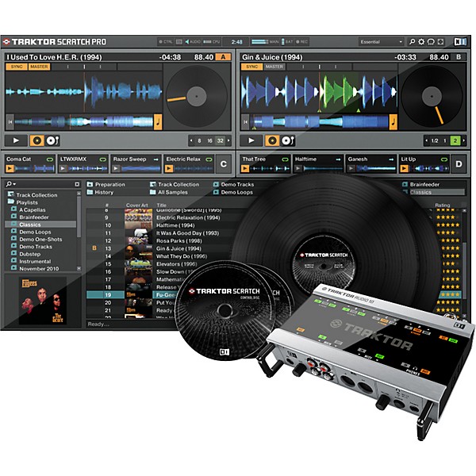Click the settings gear icon in header
Viewport: 476px width, 476px height.
tap(423, 41)
